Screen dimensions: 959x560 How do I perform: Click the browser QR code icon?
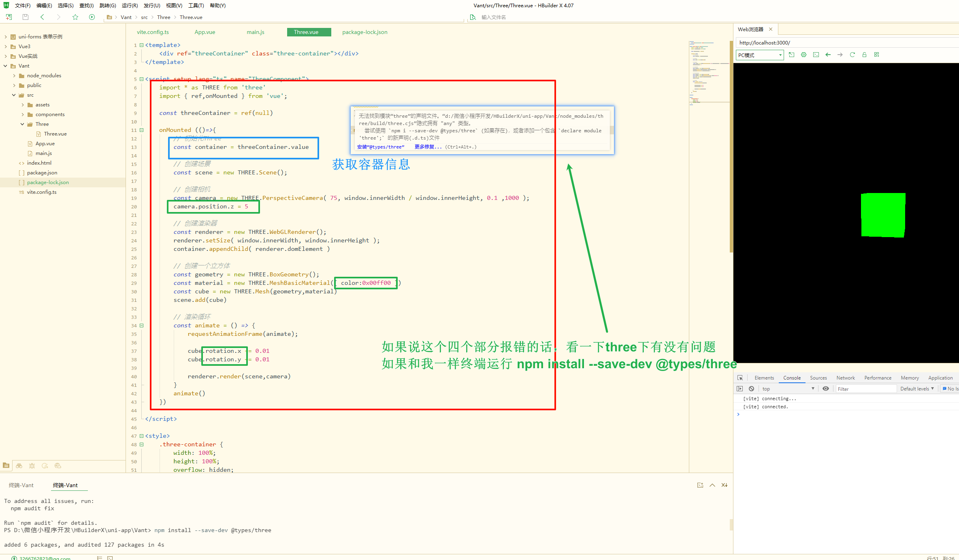pos(876,55)
